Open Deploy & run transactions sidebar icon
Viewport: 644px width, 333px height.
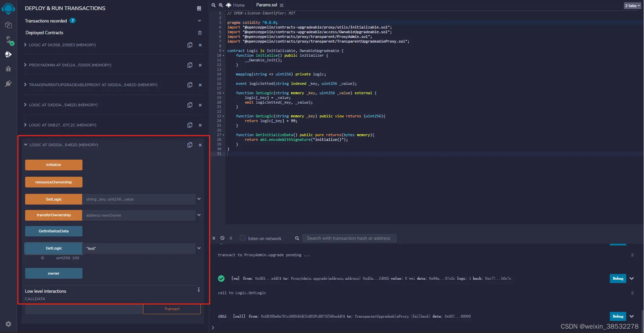8,54
